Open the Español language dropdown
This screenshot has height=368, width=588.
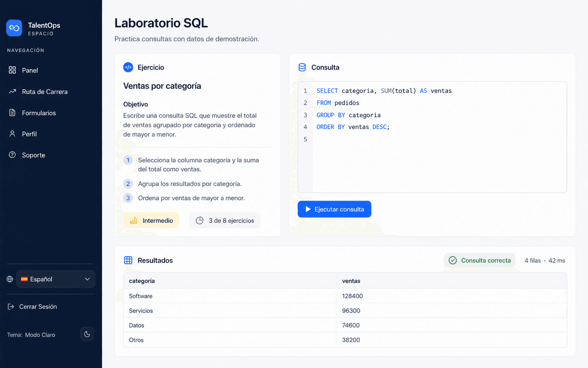point(56,279)
